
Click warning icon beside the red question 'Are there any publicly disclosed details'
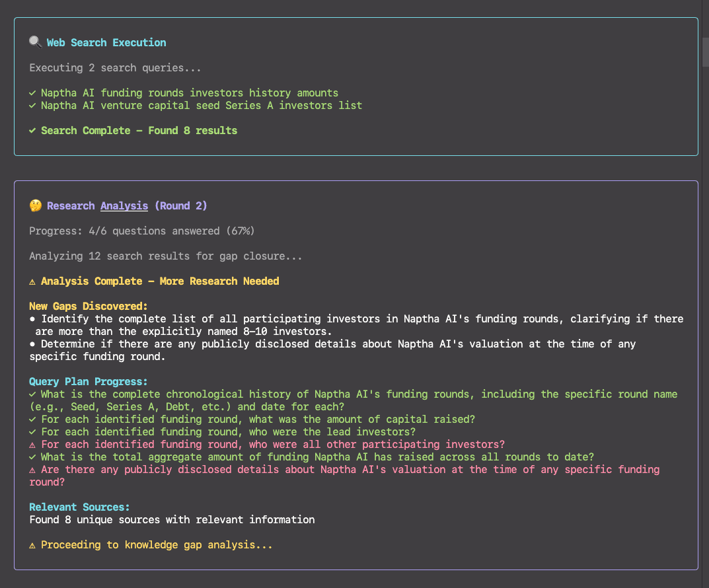pos(32,470)
